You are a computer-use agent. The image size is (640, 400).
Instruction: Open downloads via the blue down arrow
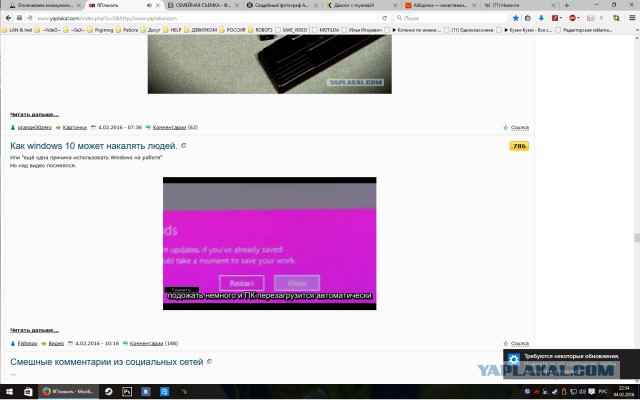(x=541, y=18)
